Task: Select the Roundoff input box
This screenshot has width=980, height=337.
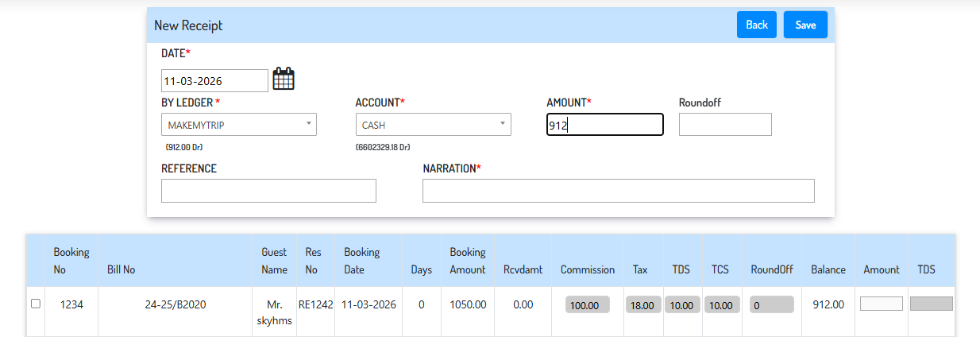Action: tap(725, 125)
